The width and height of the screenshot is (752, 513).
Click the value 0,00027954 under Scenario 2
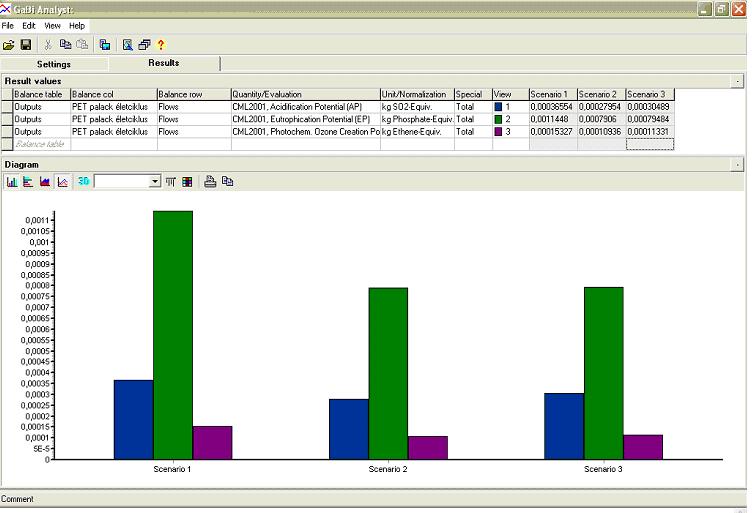tap(601, 107)
